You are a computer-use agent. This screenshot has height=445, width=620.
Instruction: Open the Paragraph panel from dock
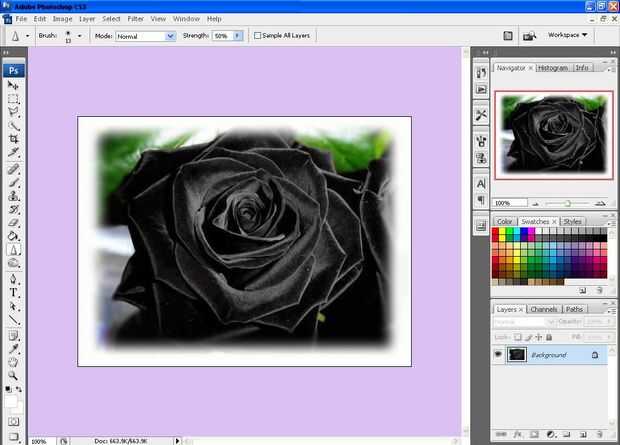pos(481,200)
